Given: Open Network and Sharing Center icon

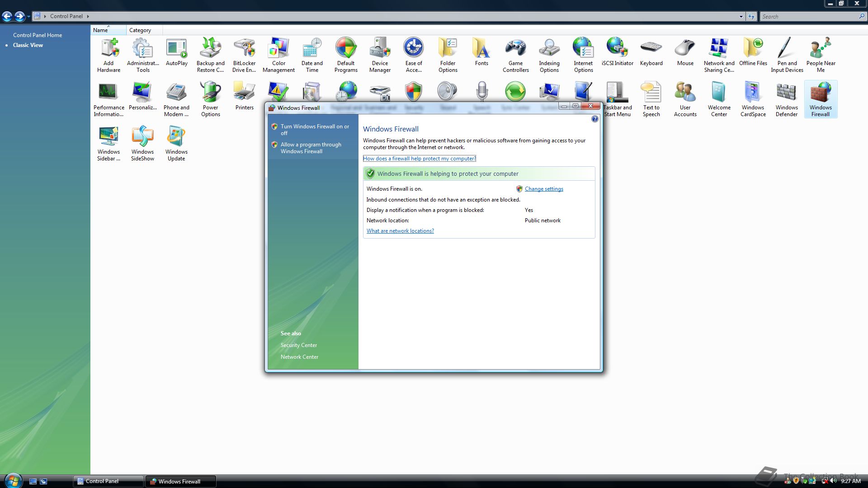Looking at the screenshot, I should pyautogui.click(x=719, y=55).
